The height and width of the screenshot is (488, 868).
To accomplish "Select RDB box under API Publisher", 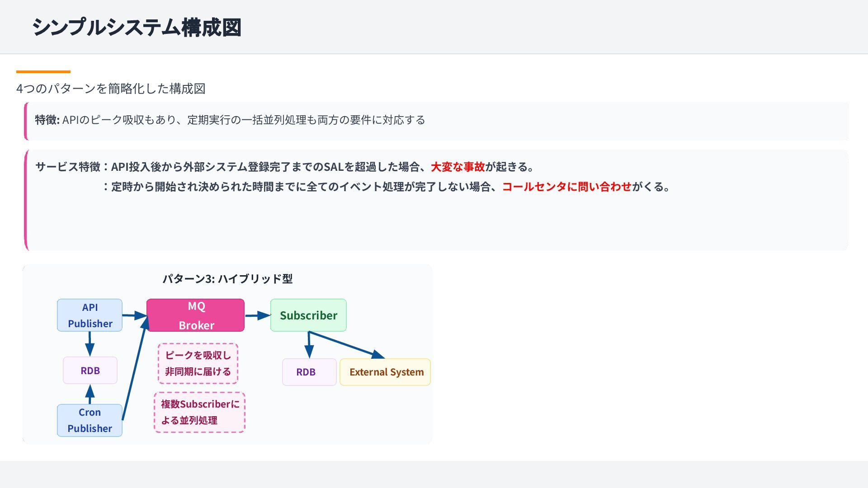I will point(90,370).
